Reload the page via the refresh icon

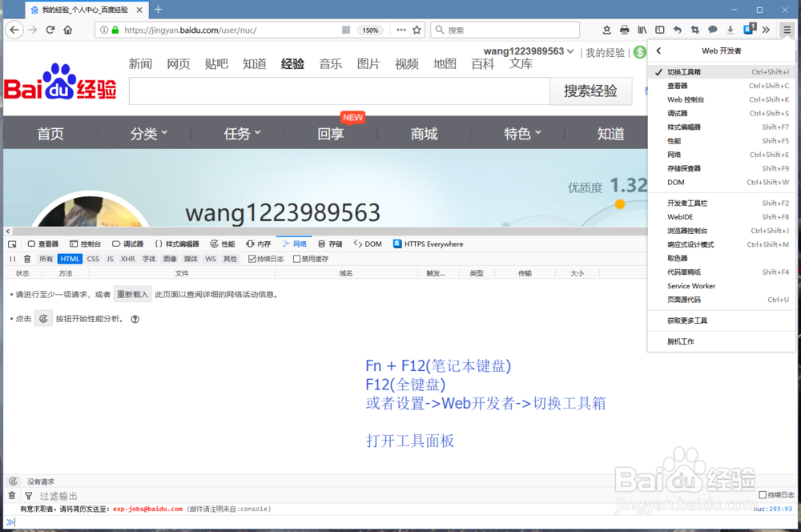[x=50, y=29]
